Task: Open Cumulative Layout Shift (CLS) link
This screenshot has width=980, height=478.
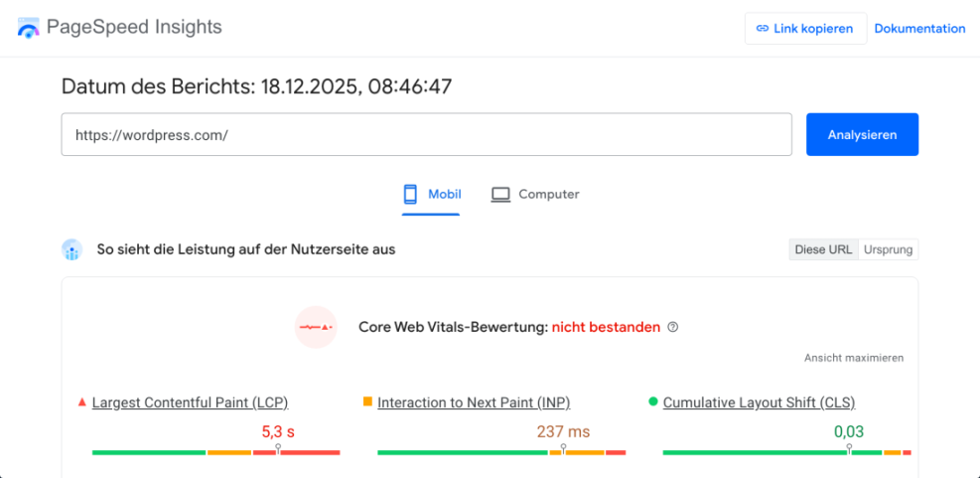Action: click(759, 402)
